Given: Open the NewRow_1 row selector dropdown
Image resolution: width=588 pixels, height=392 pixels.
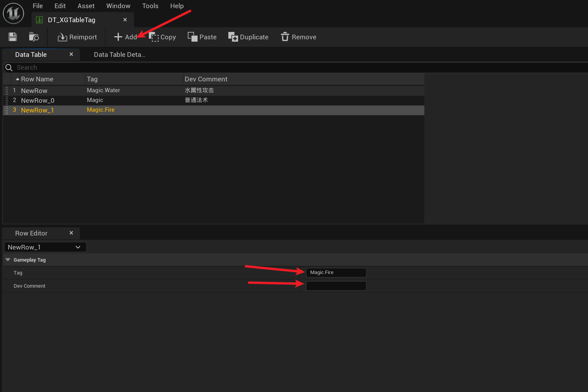Looking at the screenshot, I should click(45, 247).
